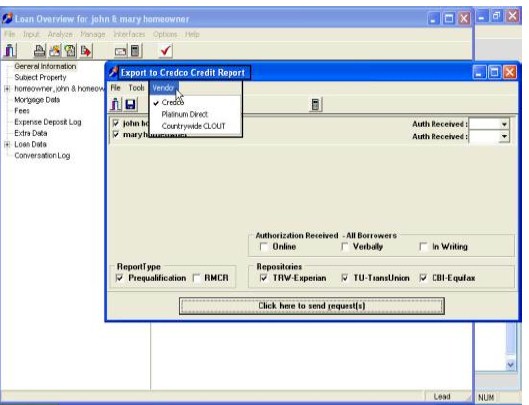Viewport: 529px width, 405px height.
Task: Select Conversation Log in the tree
Action: click(42, 156)
